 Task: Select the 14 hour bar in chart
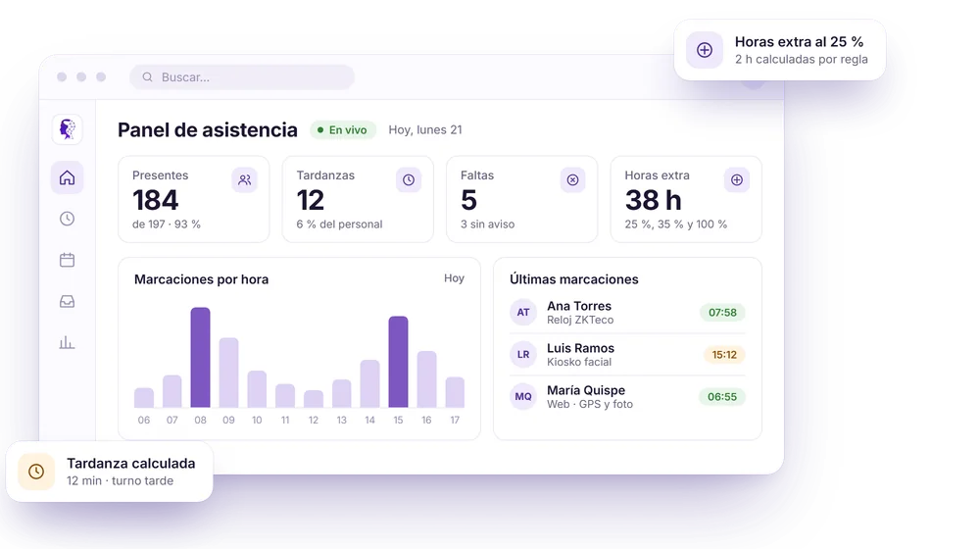[x=370, y=383]
